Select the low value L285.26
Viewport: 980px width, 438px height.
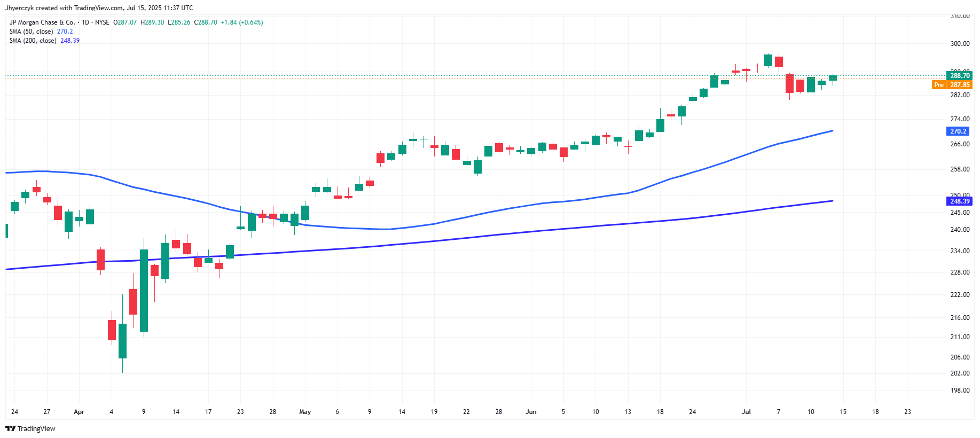(x=179, y=22)
